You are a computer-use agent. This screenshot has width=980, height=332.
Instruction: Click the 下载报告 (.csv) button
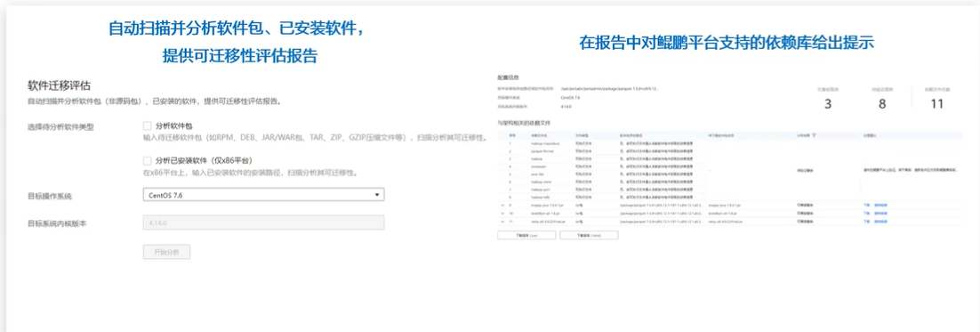tap(526, 235)
